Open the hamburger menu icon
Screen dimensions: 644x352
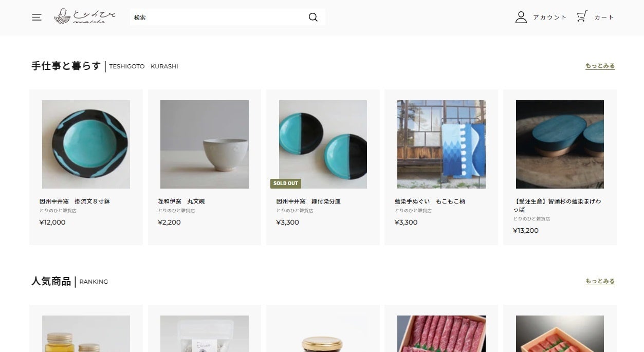pos(36,17)
